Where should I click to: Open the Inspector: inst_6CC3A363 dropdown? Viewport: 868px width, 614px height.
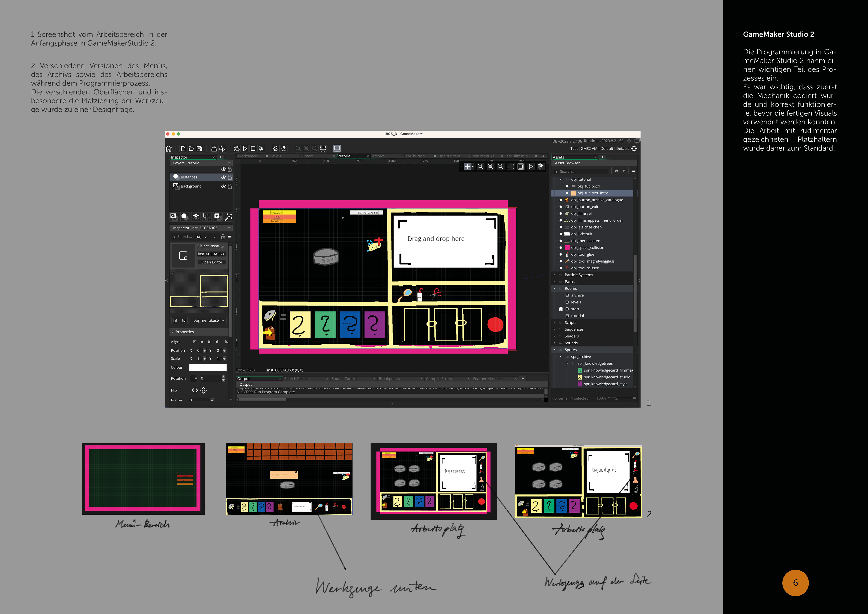[229, 228]
